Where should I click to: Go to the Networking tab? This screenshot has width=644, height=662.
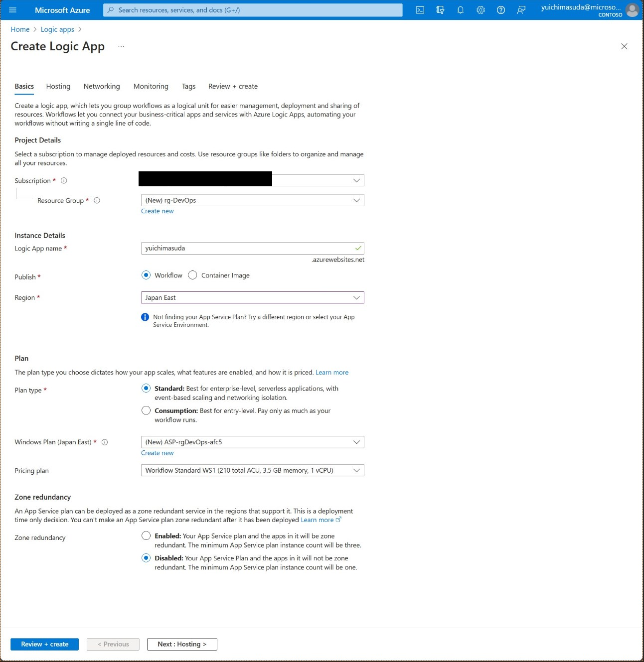(x=102, y=86)
